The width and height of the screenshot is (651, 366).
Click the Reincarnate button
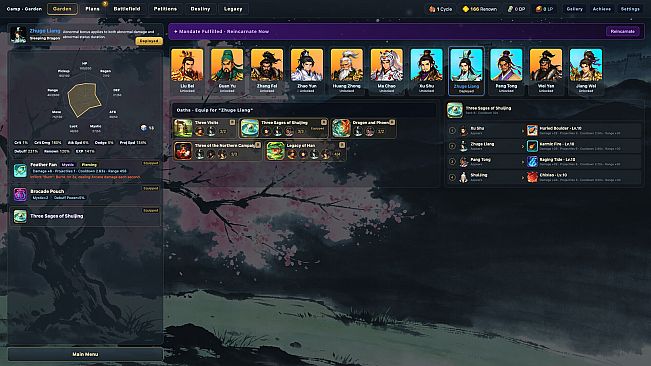click(622, 32)
